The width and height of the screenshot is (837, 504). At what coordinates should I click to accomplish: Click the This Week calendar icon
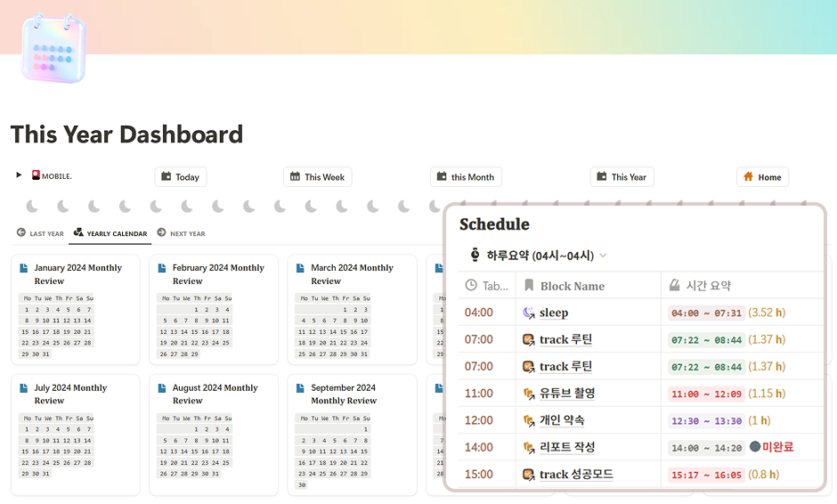point(295,176)
